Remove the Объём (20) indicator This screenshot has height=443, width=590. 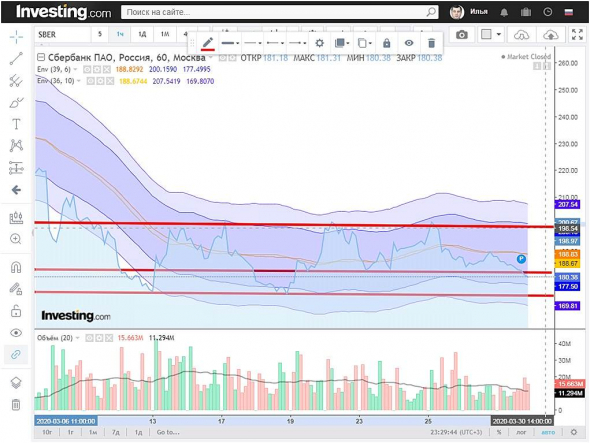tap(109, 338)
